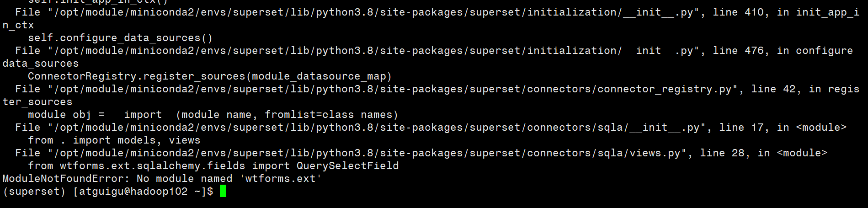Click the module_obj variable name

60,114
